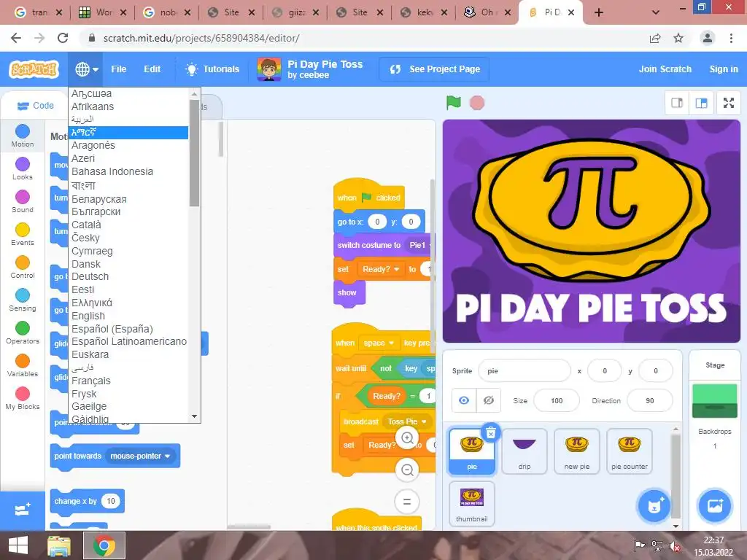Viewport: 747px width, 560px height.
Task: Open Chrome tab search chevron
Action: (x=656, y=12)
